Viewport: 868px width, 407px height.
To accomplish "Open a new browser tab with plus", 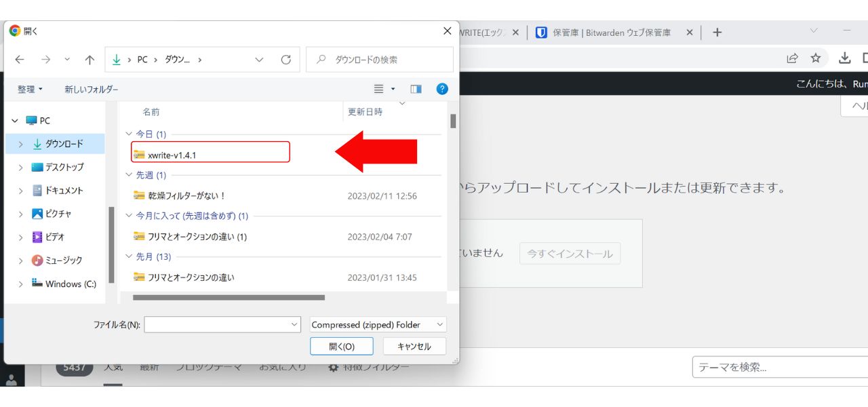I will (717, 32).
